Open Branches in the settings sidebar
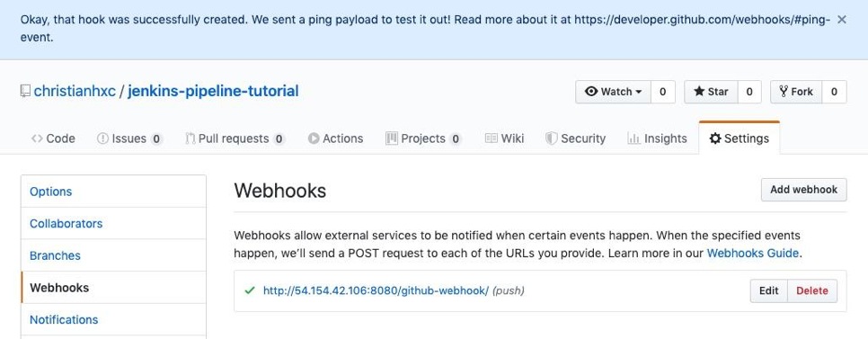868x339 pixels. (113, 256)
